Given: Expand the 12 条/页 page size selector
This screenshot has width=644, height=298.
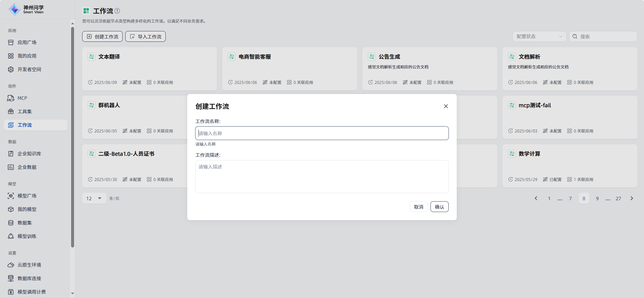Looking at the screenshot, I should pos(94,198).
